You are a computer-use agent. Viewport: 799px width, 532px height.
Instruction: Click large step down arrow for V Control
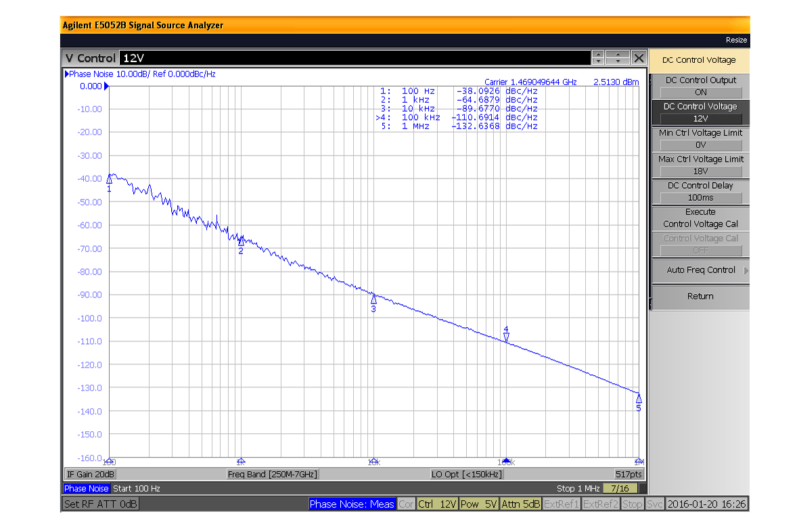point(618,62)
